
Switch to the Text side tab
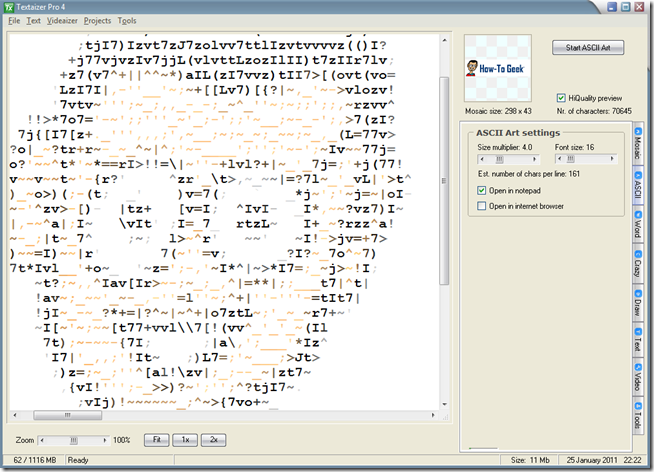636,344
